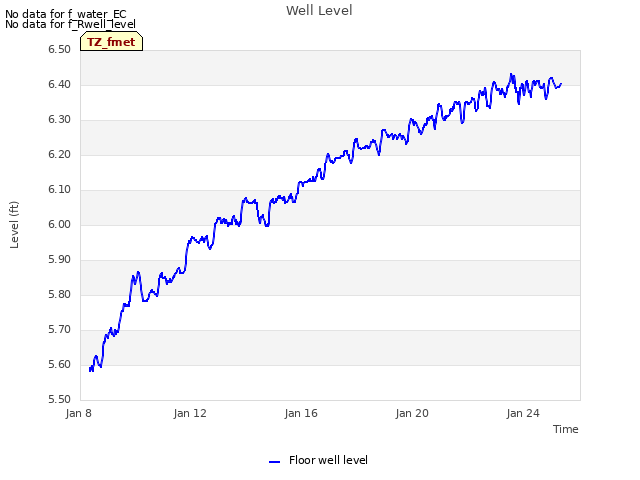Click the 5.70 y-axis value
640x480 pixels.
pyautogui.click(x=60, y=329)
